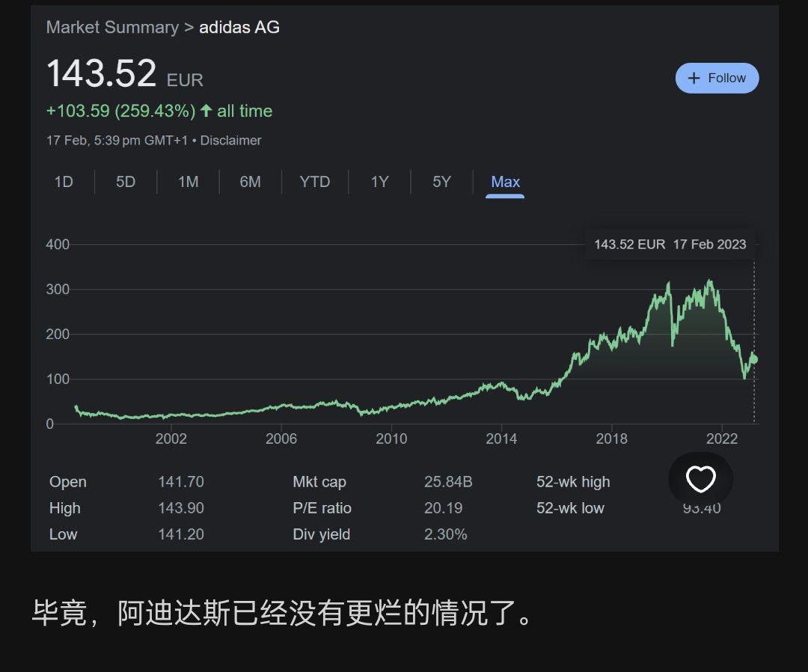The width and height of the screenshot is (808, 672).
Task: Click the 143.52 EUR price
Action: 125,73
